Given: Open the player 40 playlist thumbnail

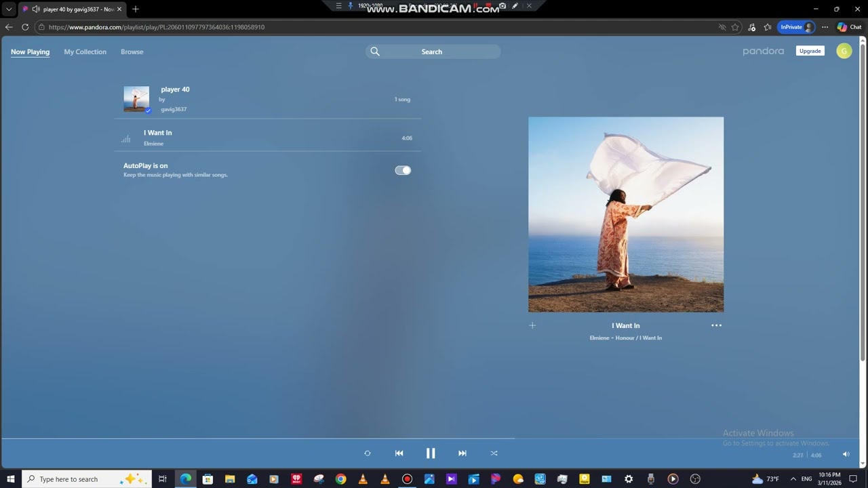Looking at the screenshot, I should click(136, 99).
